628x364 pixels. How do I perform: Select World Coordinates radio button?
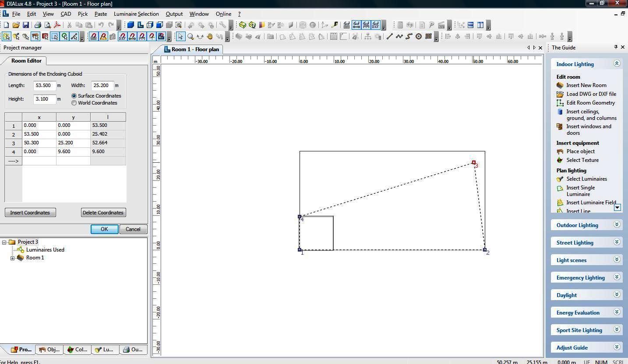click(74, 103)
